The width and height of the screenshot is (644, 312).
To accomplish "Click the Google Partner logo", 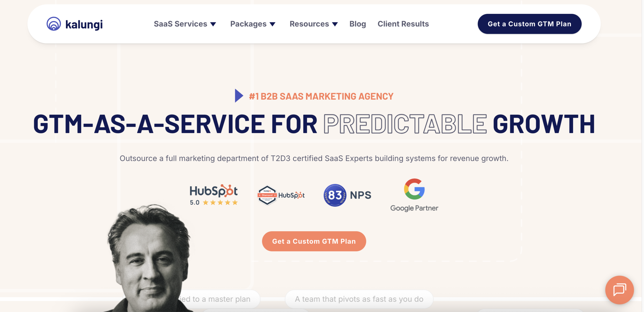I will pos(414,195).
